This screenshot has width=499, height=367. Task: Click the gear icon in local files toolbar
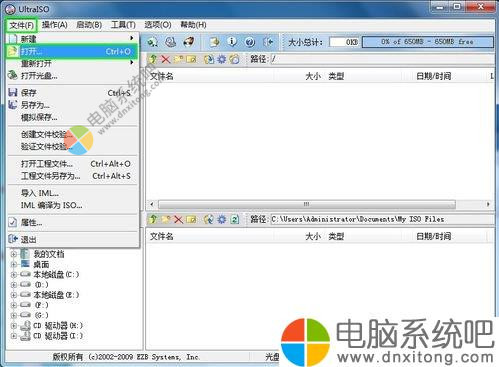point(222,219)
